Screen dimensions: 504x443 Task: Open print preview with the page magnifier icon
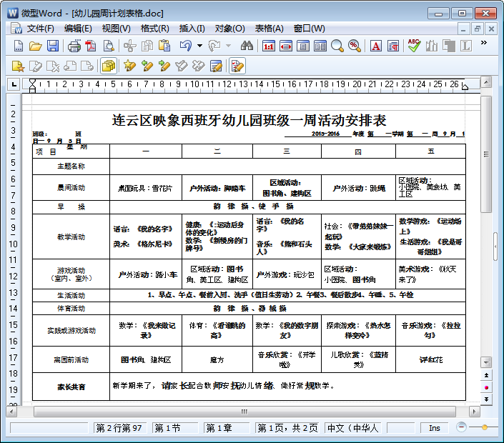click(109, 46)
